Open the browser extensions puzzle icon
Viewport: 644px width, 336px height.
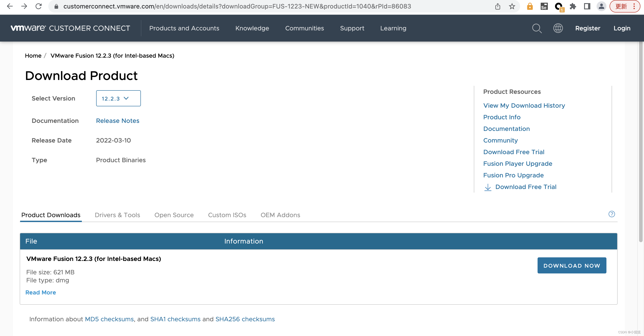pos(573,6)
